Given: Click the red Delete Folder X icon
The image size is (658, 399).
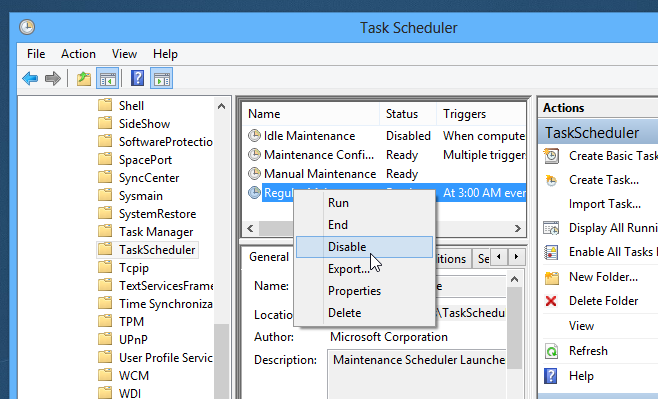Looking at the screenshot, I should (551, 301).
